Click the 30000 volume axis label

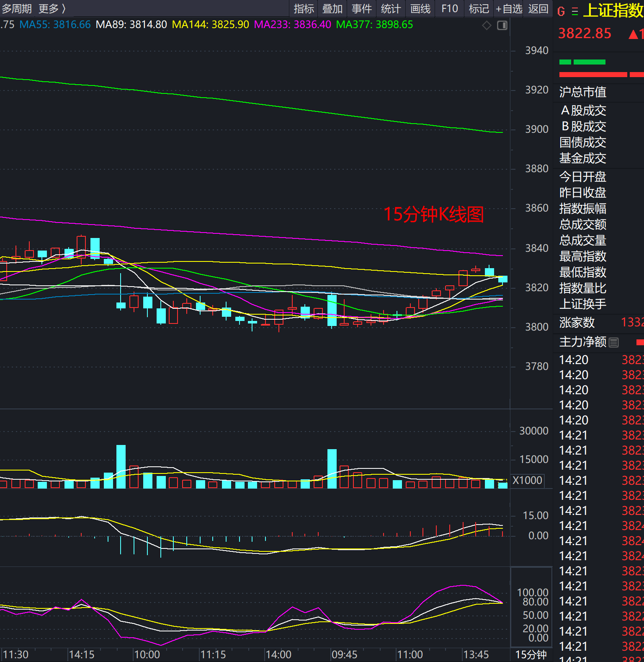pos(534,431)
